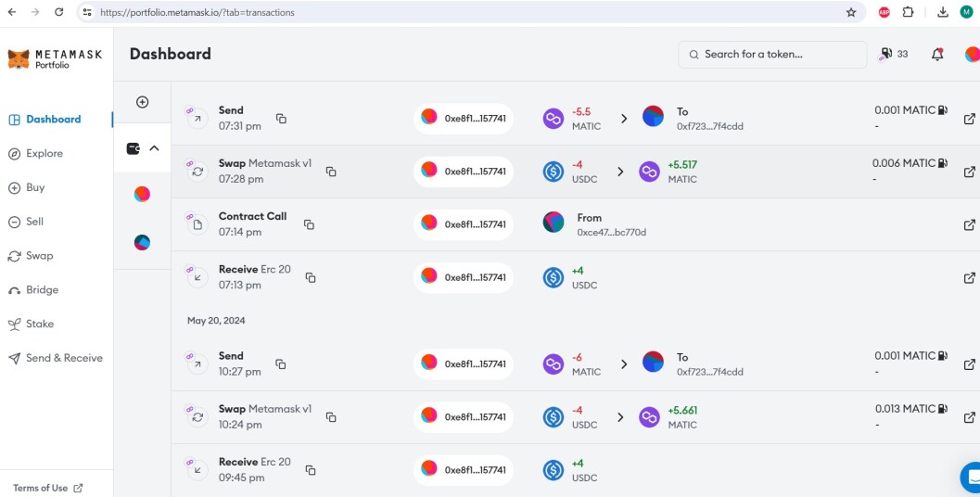The width and height of the screenshot is (980, 497).
Task: Expand the 07:28 pm Swap Metamask v1 row
Action: tap(575, 172)
